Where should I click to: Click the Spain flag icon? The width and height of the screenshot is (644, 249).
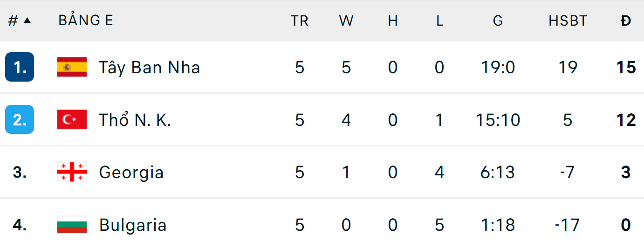tap(72, 67)
